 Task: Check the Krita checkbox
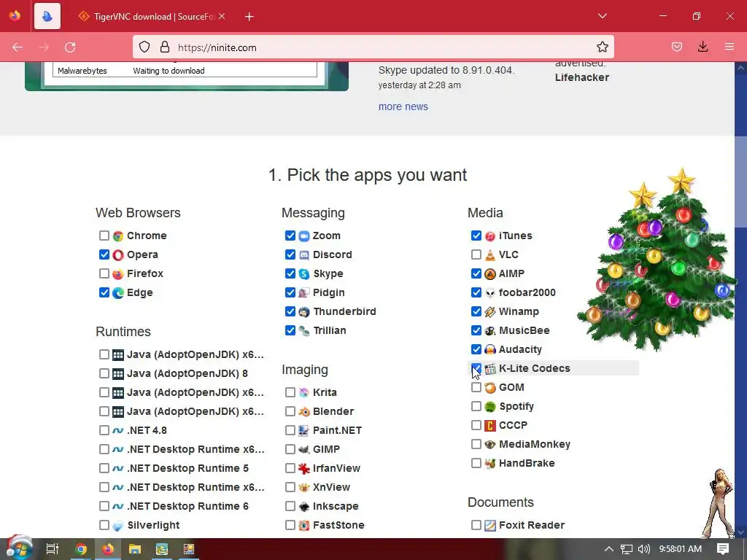290,392
